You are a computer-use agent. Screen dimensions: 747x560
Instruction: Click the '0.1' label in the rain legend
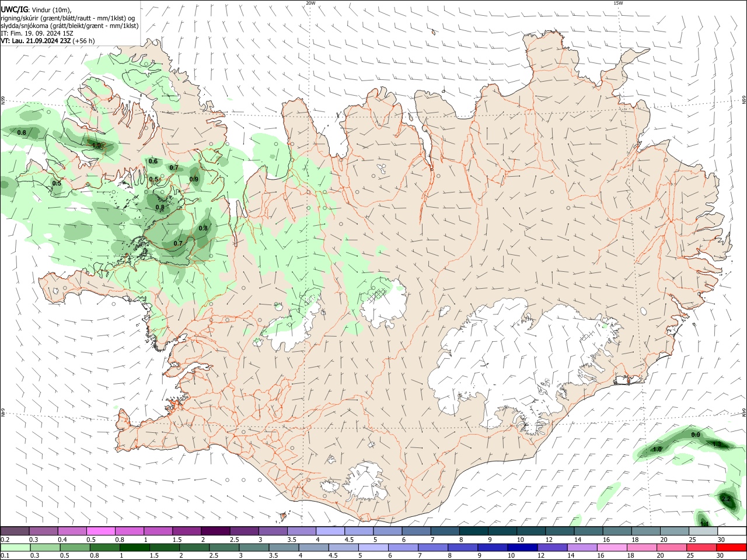(x=5, y=556)
